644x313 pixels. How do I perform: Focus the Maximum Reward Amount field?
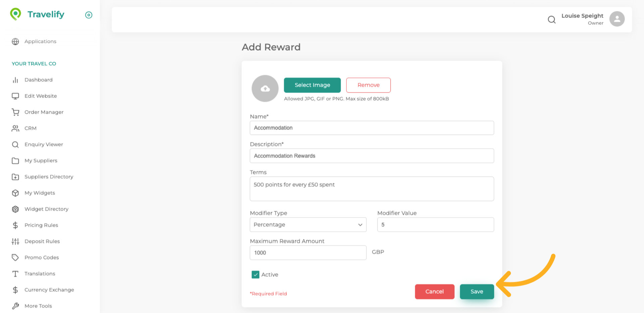tap(308, 253)
